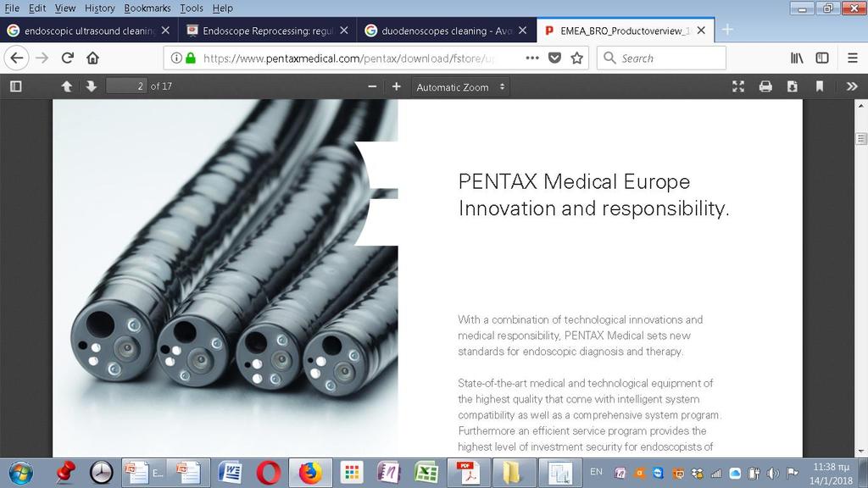Image resolution: width=868 pixels, height=488 pixels.
Task: Print the PDF document
Action: tap(765, 86)
